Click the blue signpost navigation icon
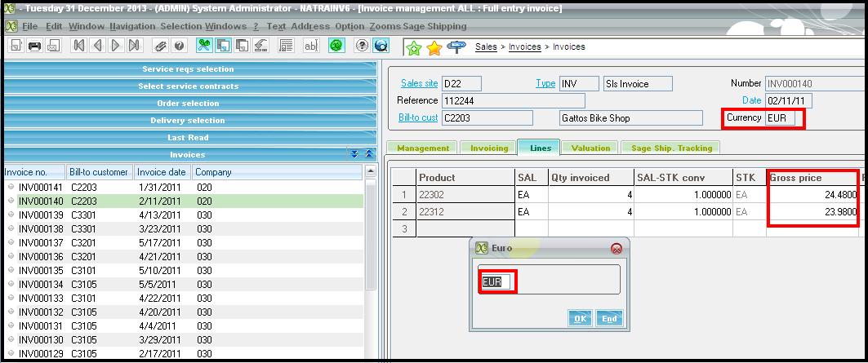 pyautogui.click(x=456, y=47)
